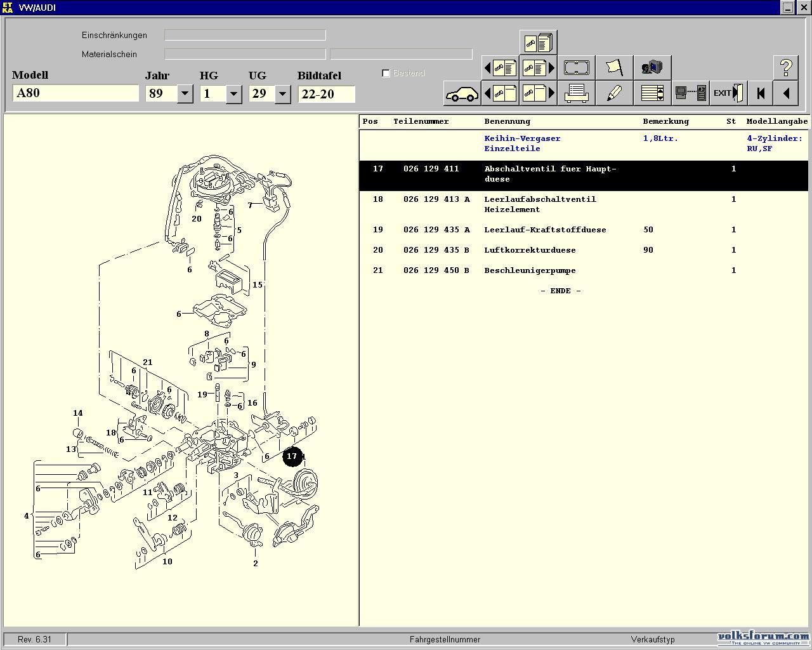Click callout number 20 in the diagram

(x=197, y=218)
